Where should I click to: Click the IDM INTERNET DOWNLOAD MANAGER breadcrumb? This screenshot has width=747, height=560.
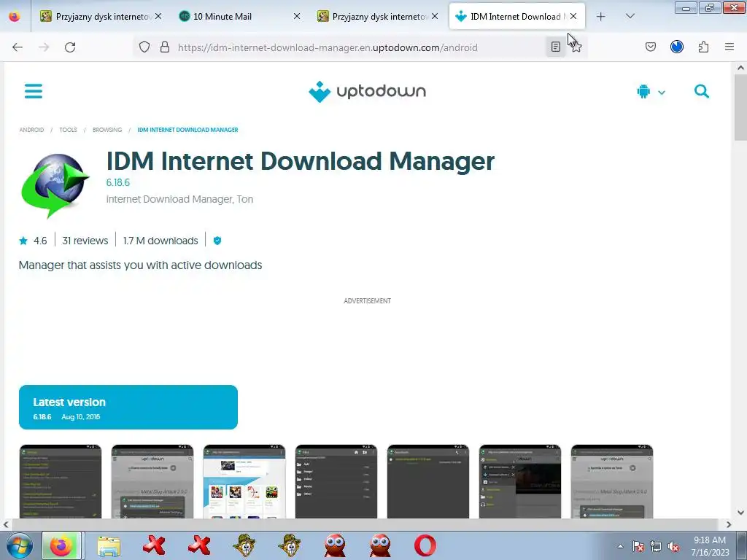click(x=187, y=130)
